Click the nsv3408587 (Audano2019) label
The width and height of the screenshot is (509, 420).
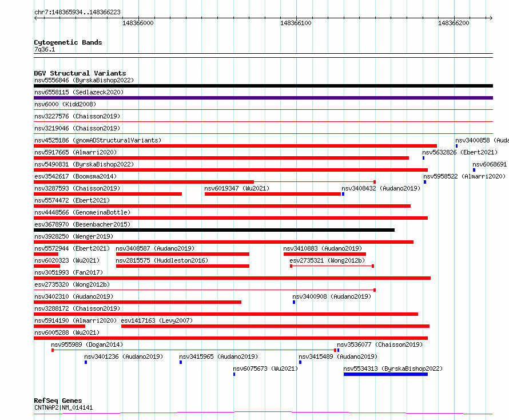point(155,248)
